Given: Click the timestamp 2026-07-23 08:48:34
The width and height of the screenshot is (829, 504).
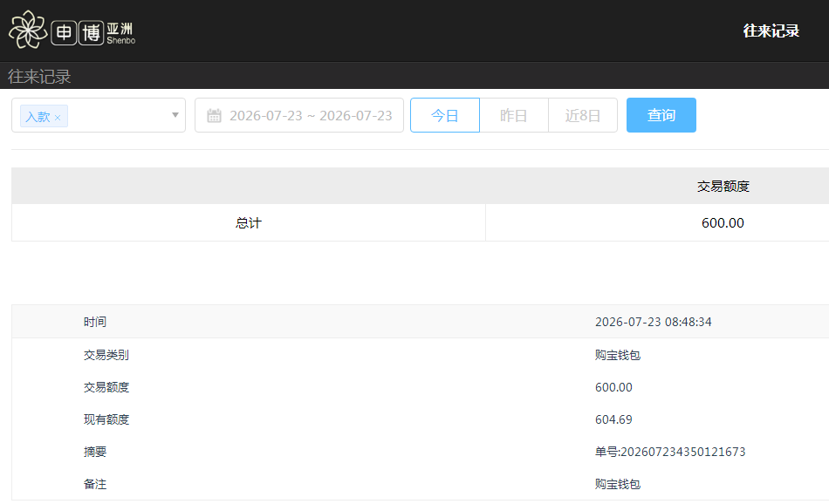Looking at the screenshot, I should 654,322.
